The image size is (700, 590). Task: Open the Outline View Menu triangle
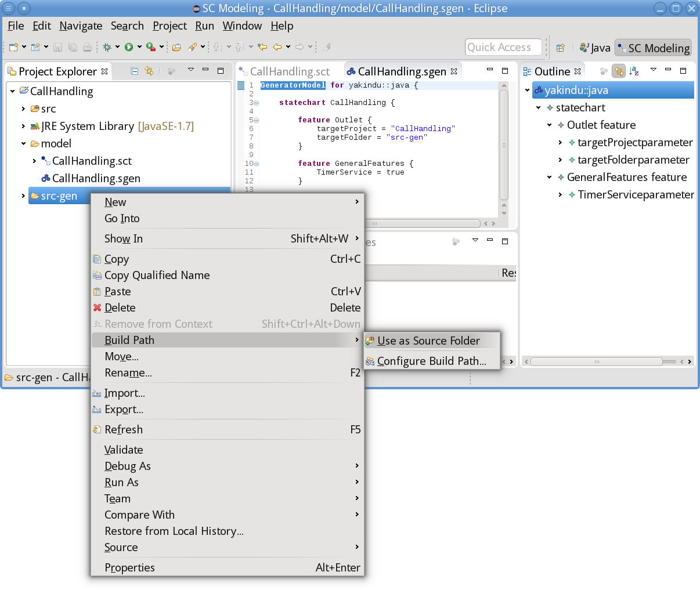pyautogui.click(x=654, y=70)
